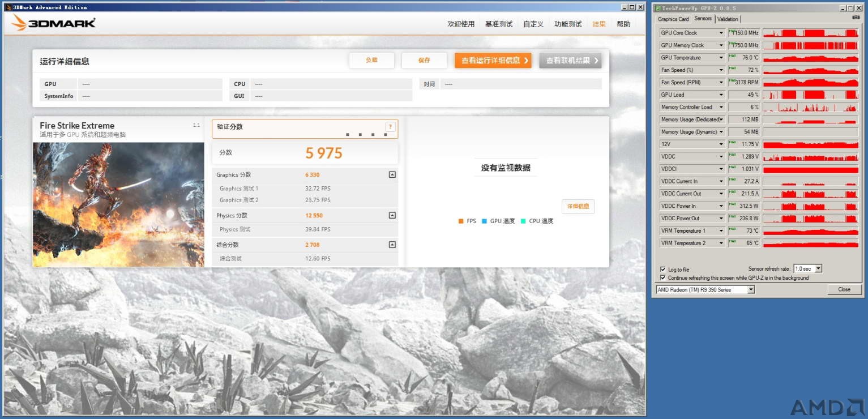Collapse the Graphics 分数 section

pyautogui.click(x=392, y=175)
